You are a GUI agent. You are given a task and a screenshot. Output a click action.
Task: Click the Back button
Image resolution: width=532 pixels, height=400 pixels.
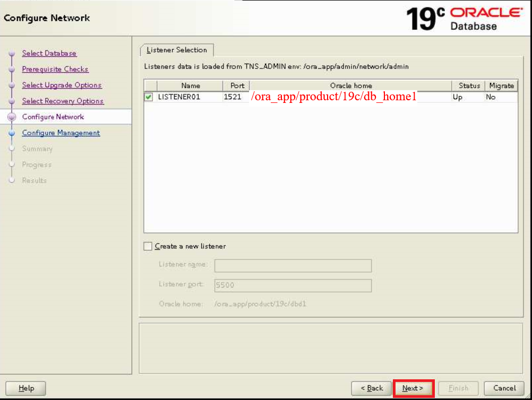(x=371, y=388)
